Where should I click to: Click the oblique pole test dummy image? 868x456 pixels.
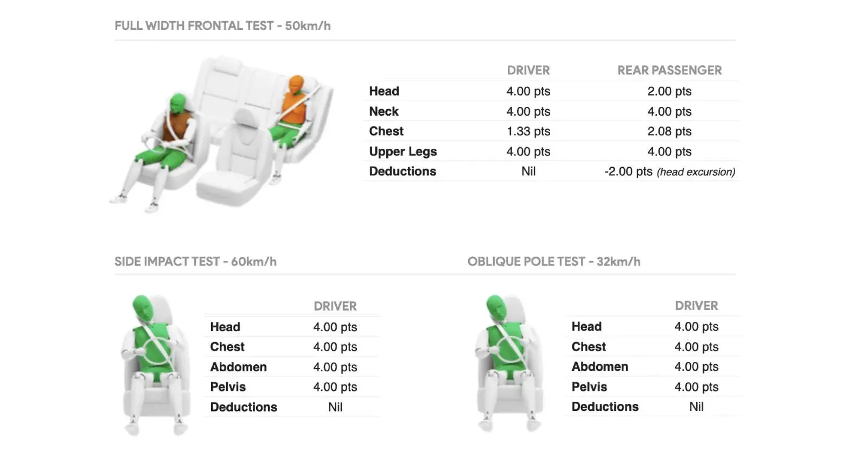pyautogui.click(x=508, y=364)
